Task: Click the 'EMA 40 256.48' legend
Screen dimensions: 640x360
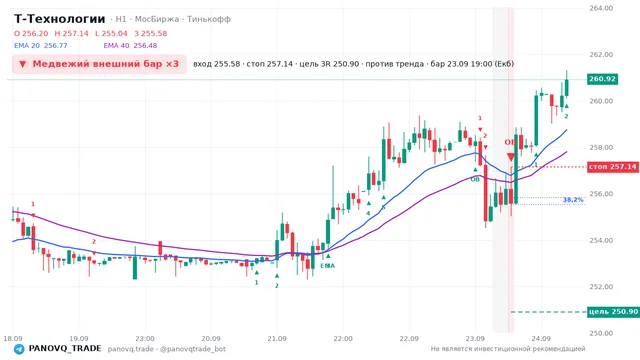Action: coord(130,46)
